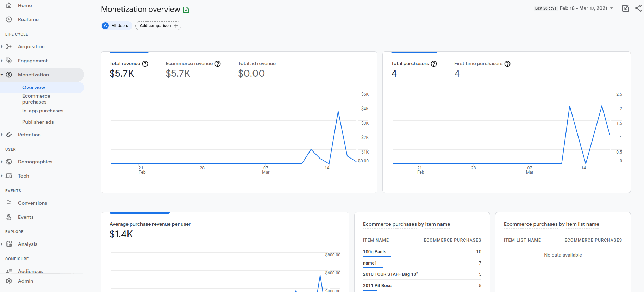Click help icon next to First time purchasers
644x292 pixels.
point(507,64)
